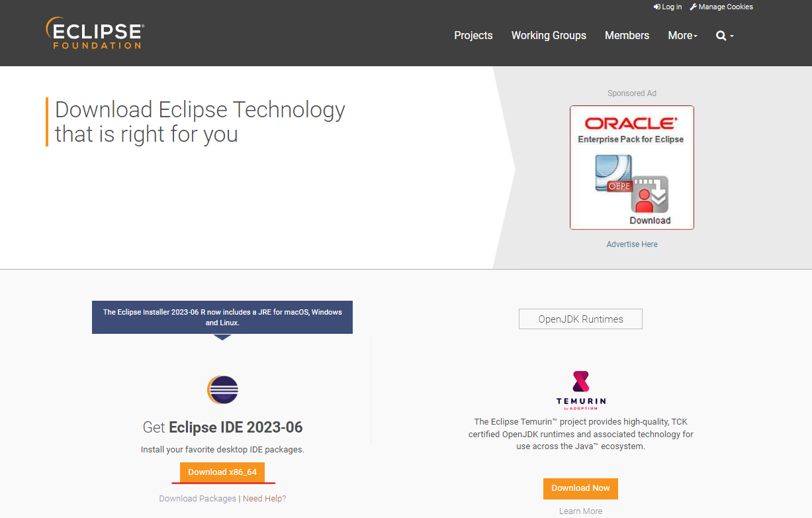
Task: Expand the More dropdown menu
Action: pos(683,36)
